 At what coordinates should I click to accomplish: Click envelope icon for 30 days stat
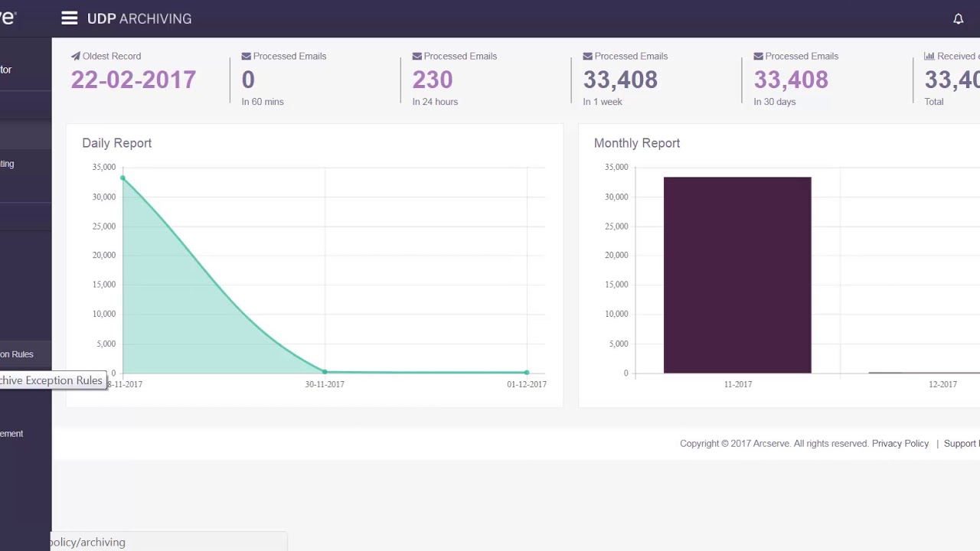click(x=759, y=56)
